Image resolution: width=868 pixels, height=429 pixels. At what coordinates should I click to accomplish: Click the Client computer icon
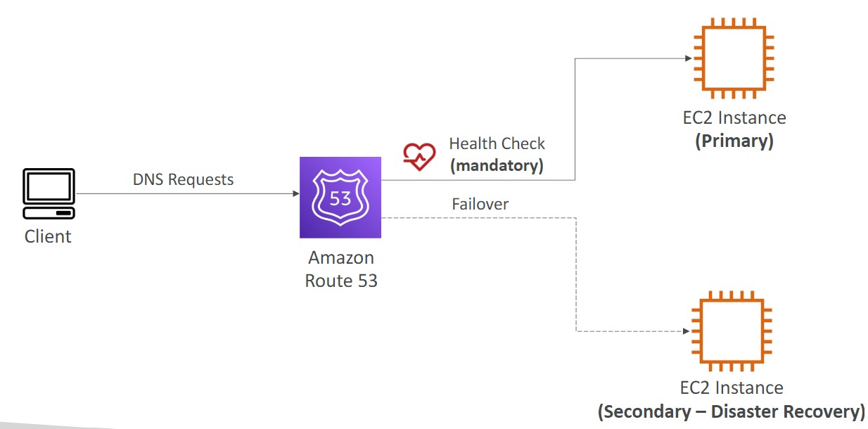[x=49, y=193]
